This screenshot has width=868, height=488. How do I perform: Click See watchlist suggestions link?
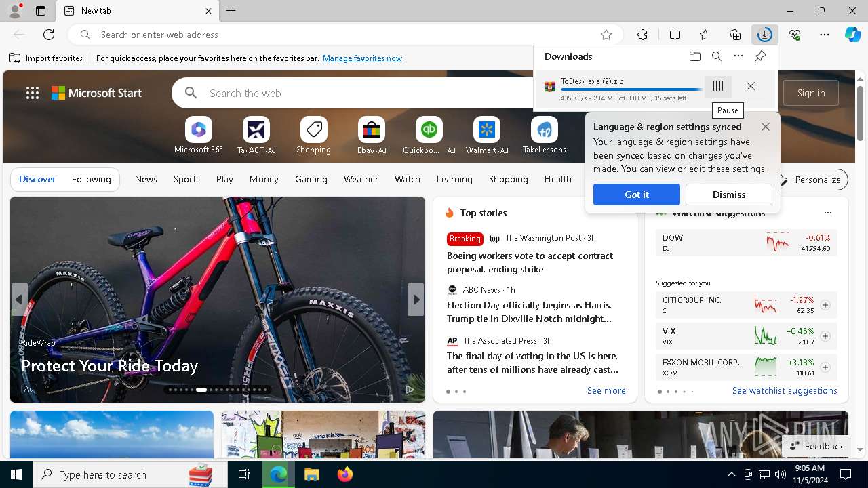pyautogui.click(x=785, y=390)
